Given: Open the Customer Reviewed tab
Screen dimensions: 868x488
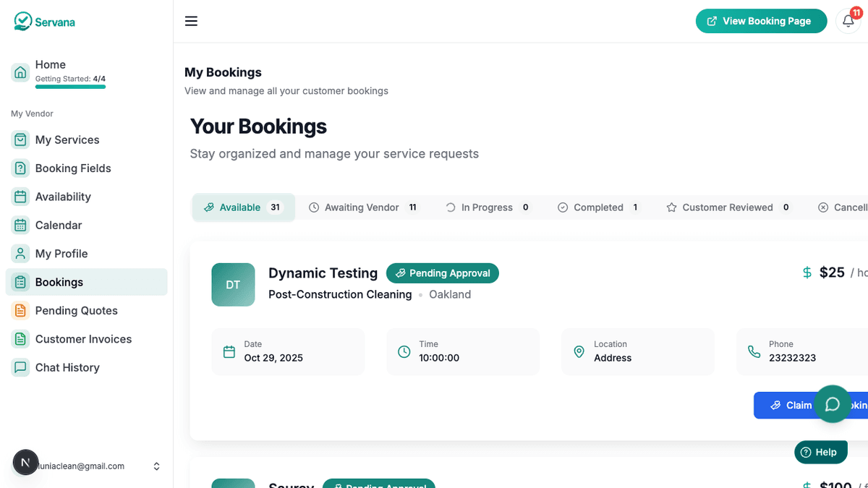Looking at the screenshot, I should click(x=728, y=207).
